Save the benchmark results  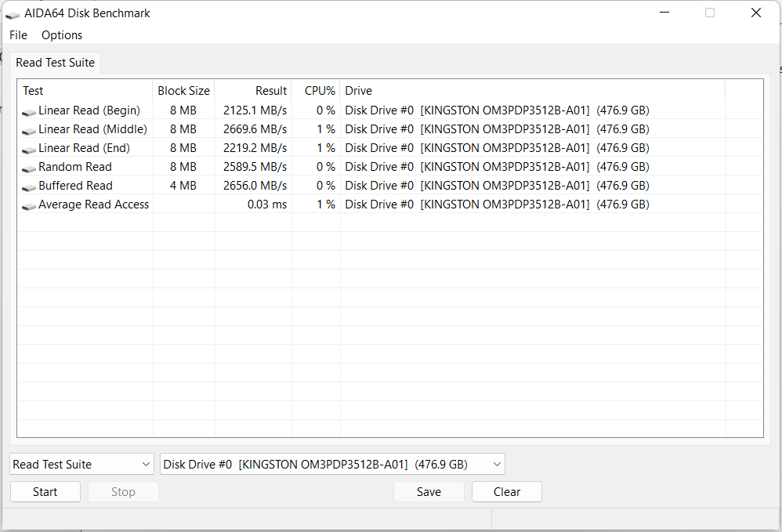point(429,491)
